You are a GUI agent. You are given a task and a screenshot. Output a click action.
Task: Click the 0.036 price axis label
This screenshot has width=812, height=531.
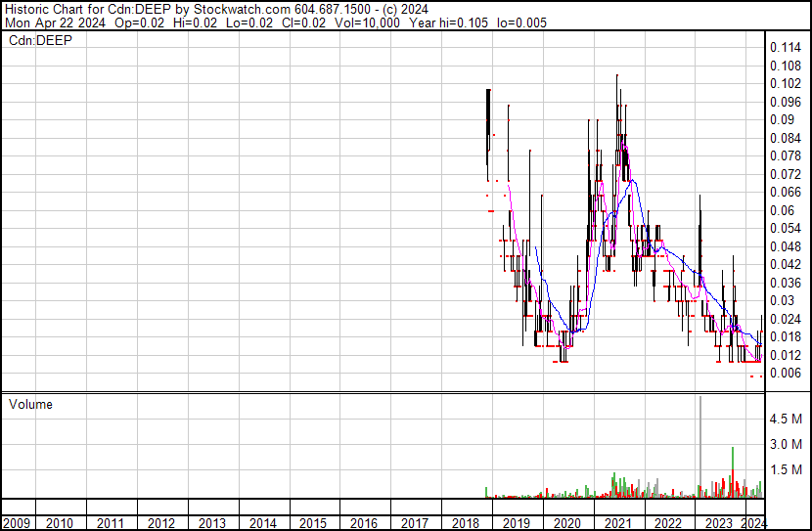click(x=786, y=283)
